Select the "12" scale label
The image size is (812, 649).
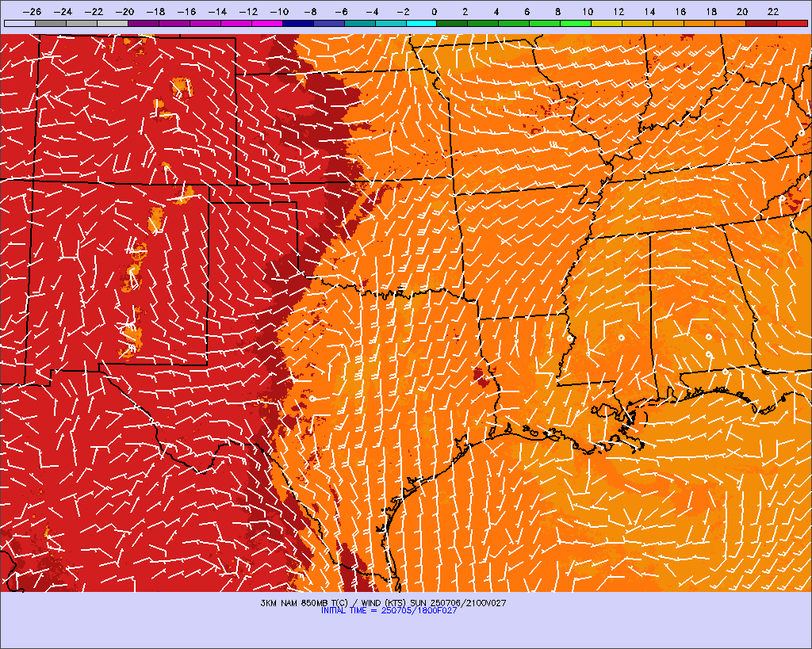click(x=619, y=12)
